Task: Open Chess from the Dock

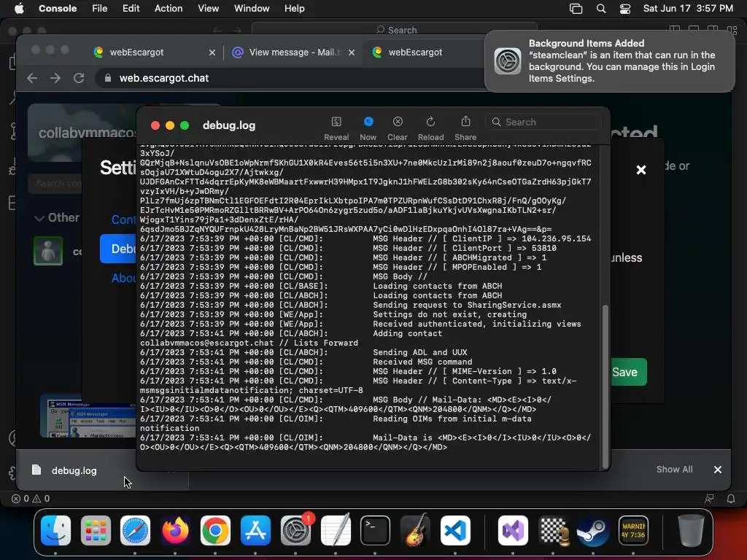Action: pyautogui.click(x=553, y=530)
